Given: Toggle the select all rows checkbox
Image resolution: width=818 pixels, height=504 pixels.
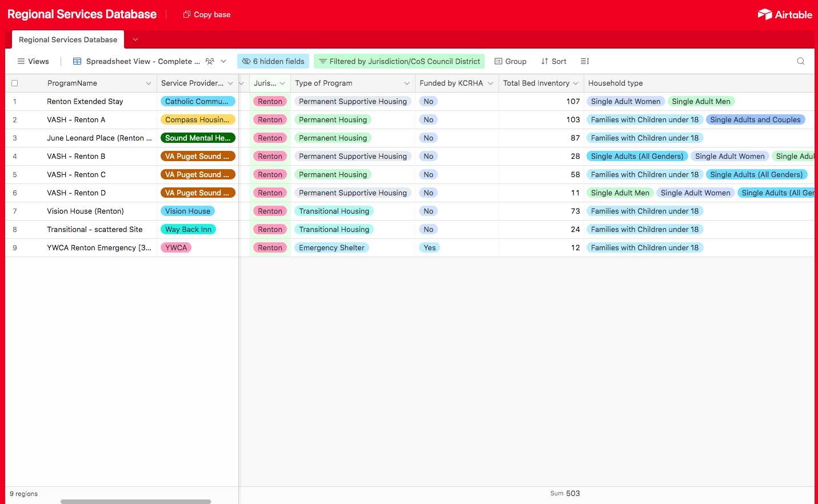Looking at the screenshot, I should [x=15, y=83].
